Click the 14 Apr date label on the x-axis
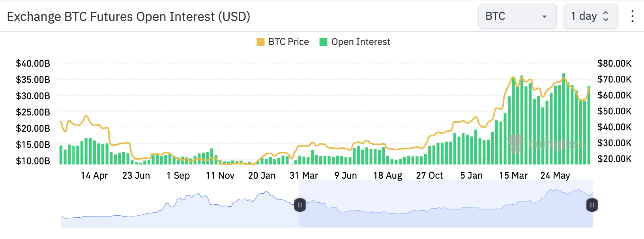 (x=94, y=176)
